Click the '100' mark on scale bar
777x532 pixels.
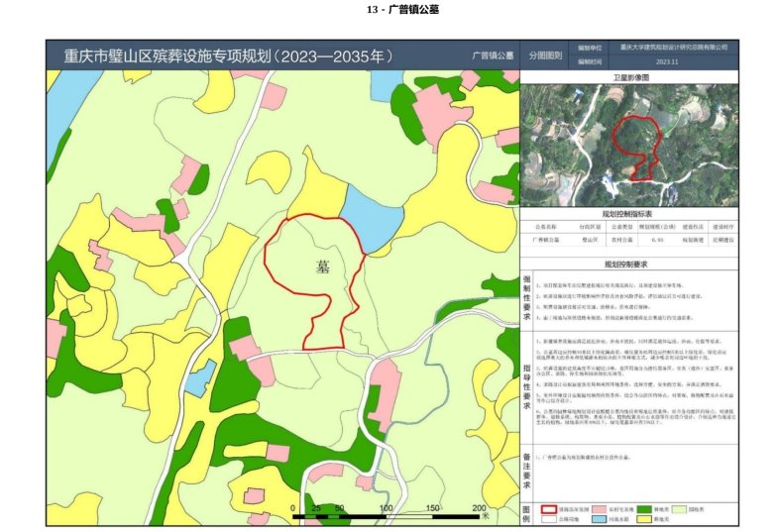(x=387, y=508)
